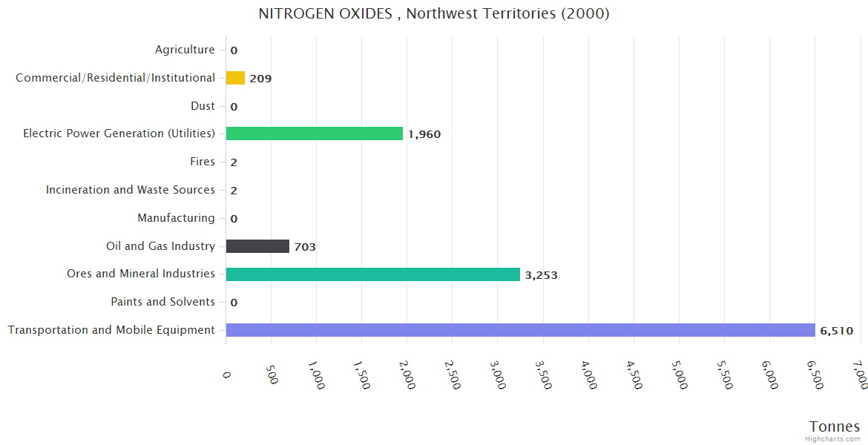Click the Tonnes axis title

click(834, 426)
